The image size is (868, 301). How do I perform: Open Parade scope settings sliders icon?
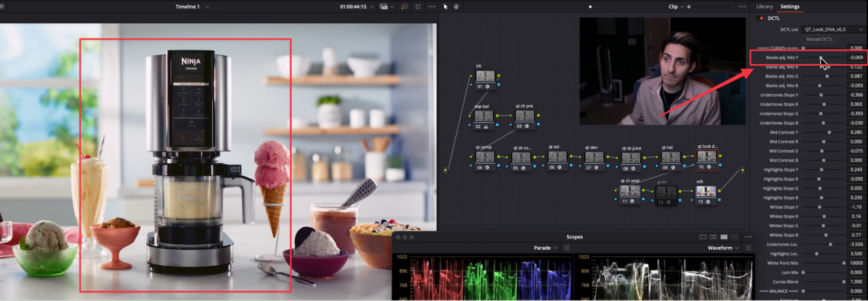[567, 248]
